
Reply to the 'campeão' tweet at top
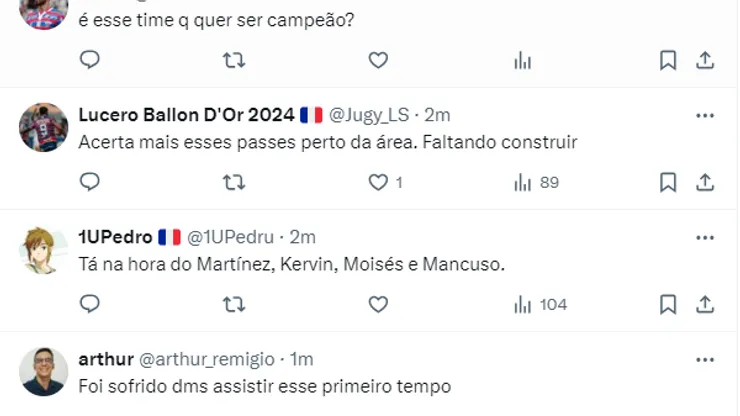click(x=90, y=60)
